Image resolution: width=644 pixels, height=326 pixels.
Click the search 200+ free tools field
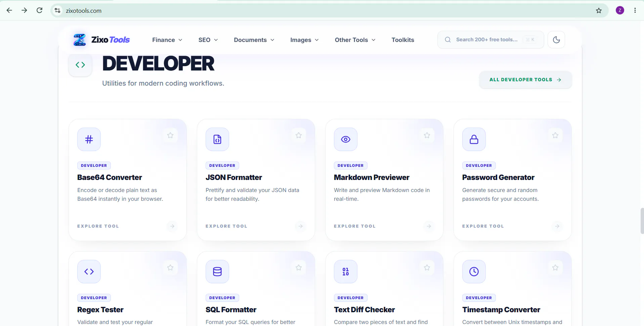click(x=490, y=40)
